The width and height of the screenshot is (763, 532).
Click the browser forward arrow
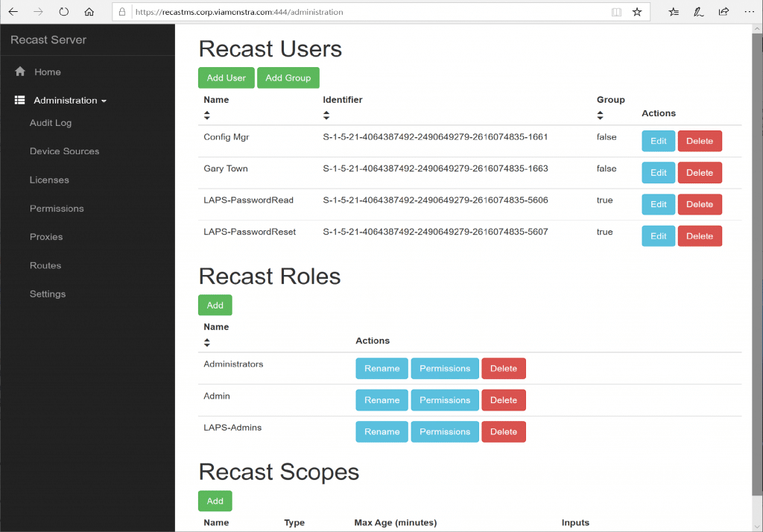(x=38, y=12)
